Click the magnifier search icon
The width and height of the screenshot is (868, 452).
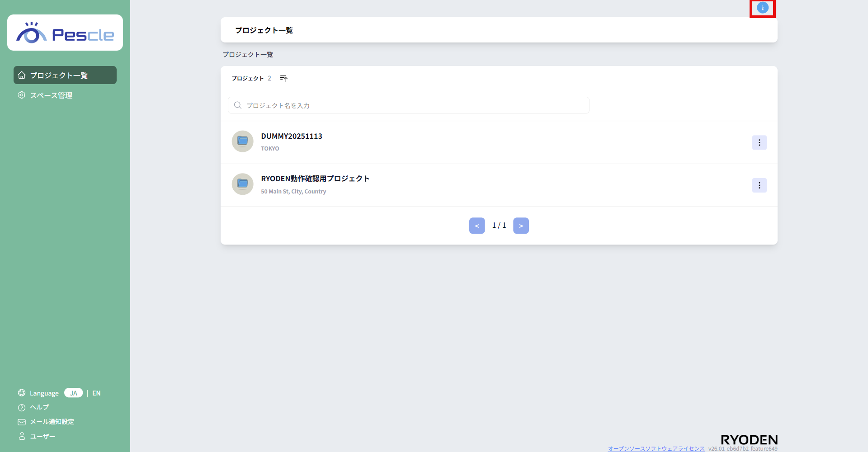[x=238, y=105]
